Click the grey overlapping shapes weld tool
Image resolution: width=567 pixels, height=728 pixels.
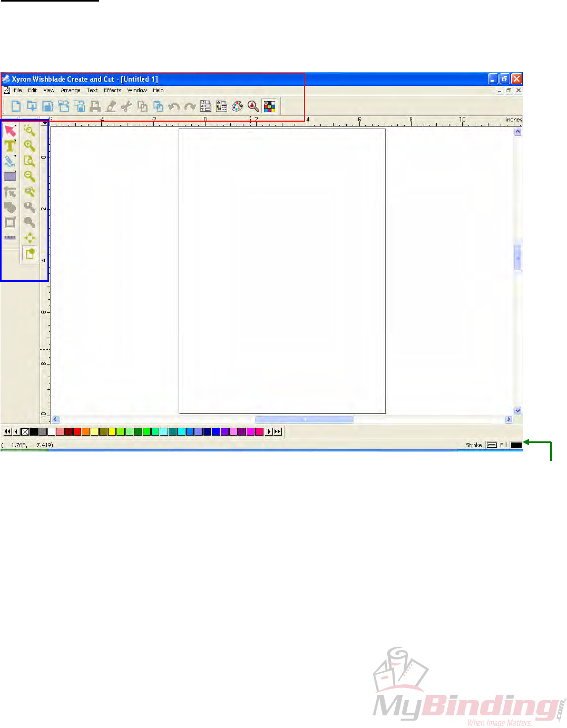(10, 207)
